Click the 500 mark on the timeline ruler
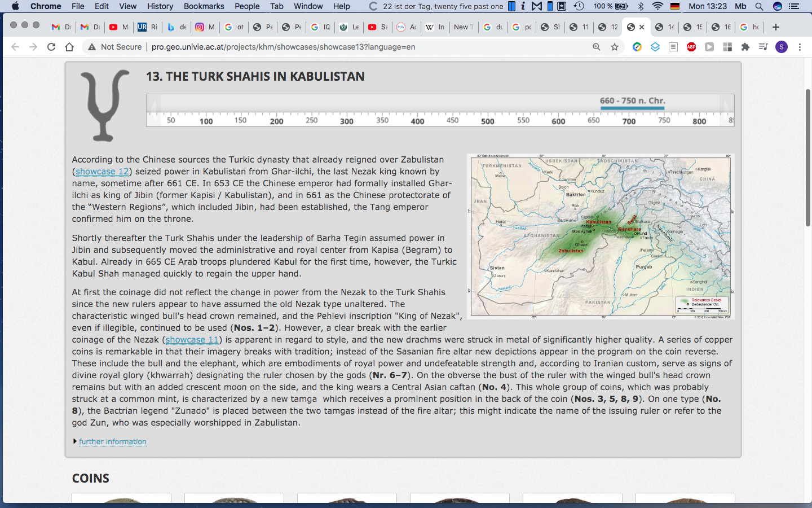Image resolution: width=812 pixels, height=508 pixels. pos(488,121)
